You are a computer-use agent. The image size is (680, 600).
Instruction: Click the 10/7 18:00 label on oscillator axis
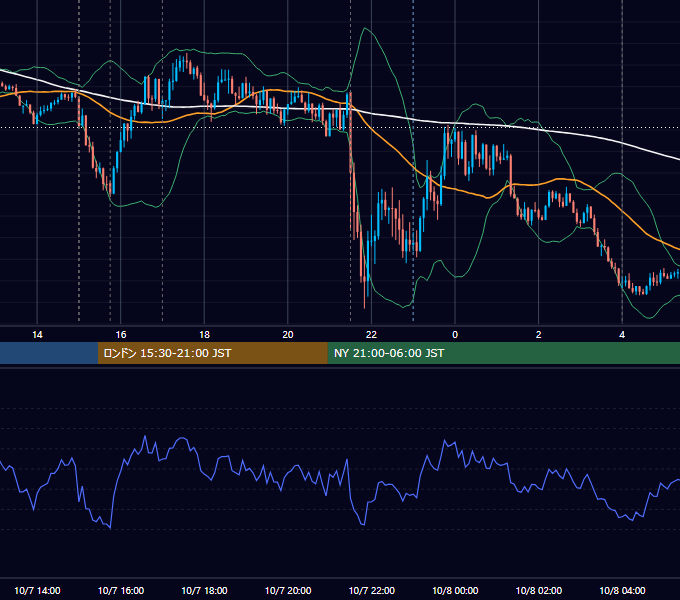click(x=204, y=590)
